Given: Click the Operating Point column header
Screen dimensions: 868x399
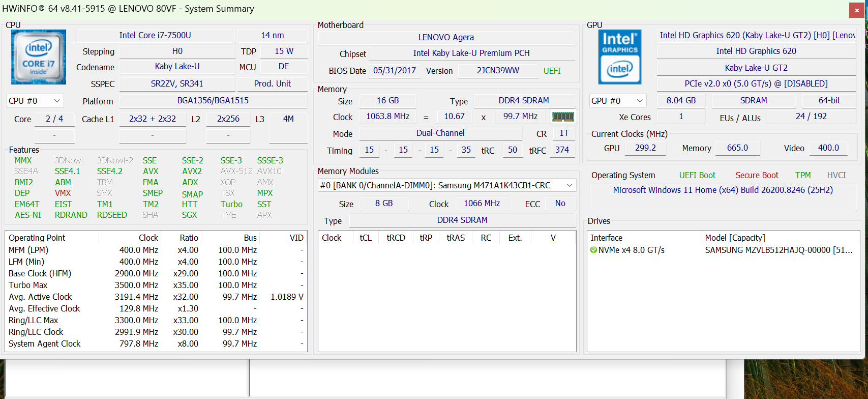Looking at the screenshot, I should pyautogui.click(x=52, y=238).
